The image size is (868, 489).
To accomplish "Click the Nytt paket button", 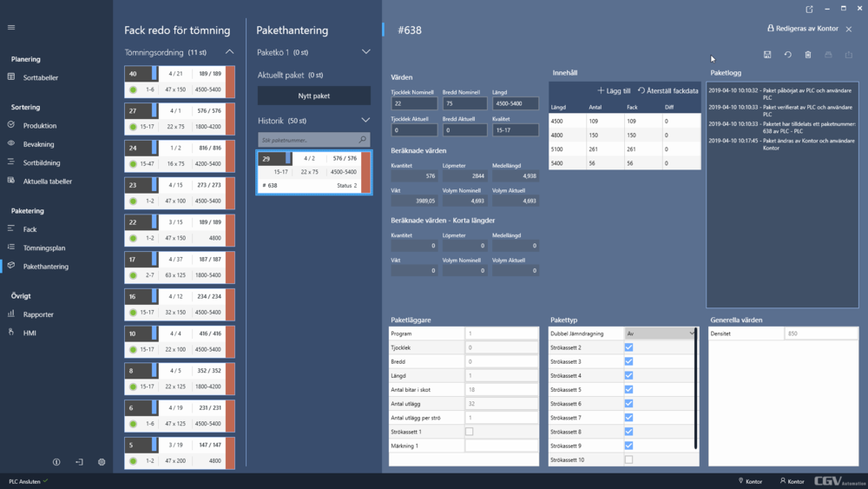I will click(x=313, y=96).
